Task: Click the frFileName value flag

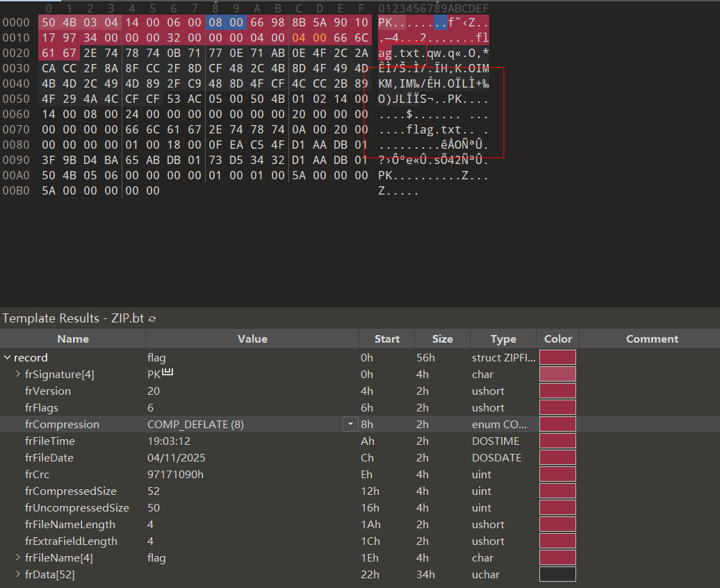Action: coord(156,557)
